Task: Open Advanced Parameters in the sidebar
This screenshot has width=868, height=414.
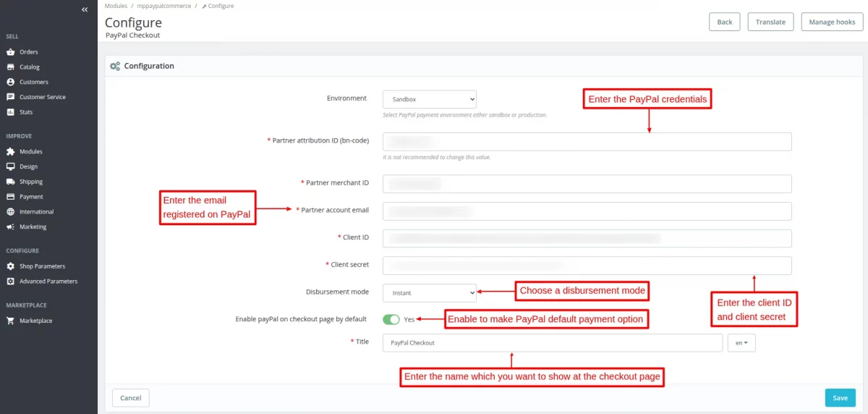Action: click(x=48, y=282)
